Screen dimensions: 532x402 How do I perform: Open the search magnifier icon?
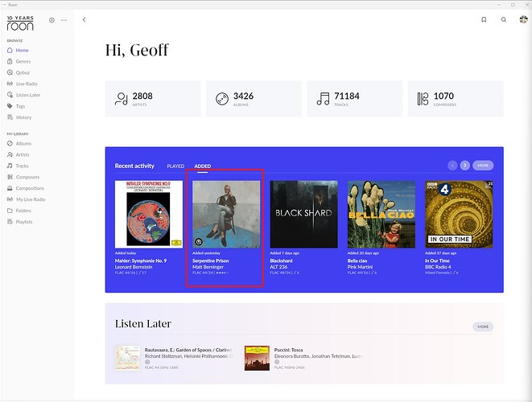pos(504,19)
